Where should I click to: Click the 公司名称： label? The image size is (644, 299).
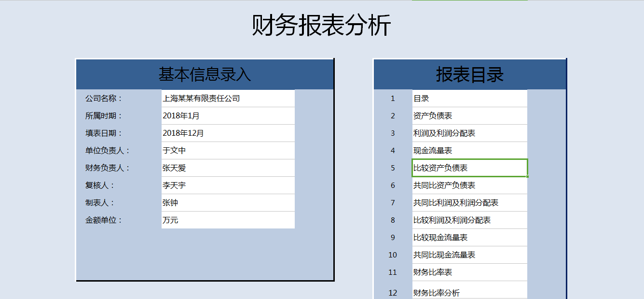(104, 99)
